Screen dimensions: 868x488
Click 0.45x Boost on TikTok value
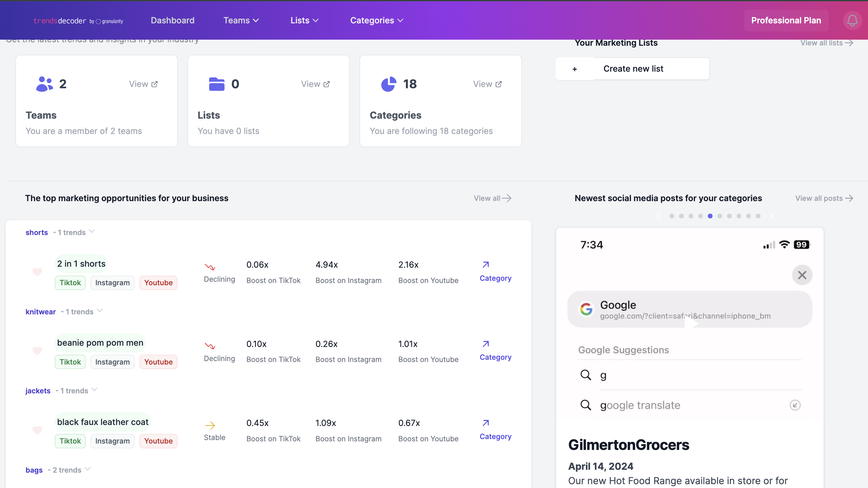(x=257, y=423)
